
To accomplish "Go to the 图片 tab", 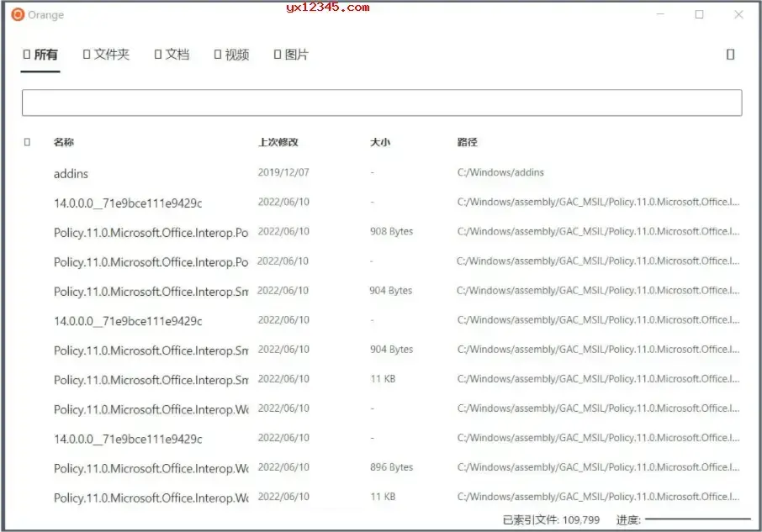I will (291, 55).
